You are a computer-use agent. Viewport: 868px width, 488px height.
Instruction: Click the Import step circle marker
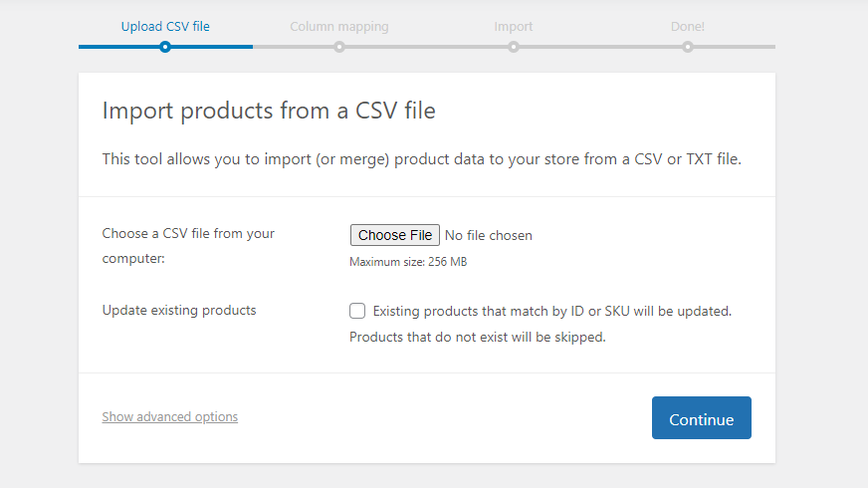514,46
